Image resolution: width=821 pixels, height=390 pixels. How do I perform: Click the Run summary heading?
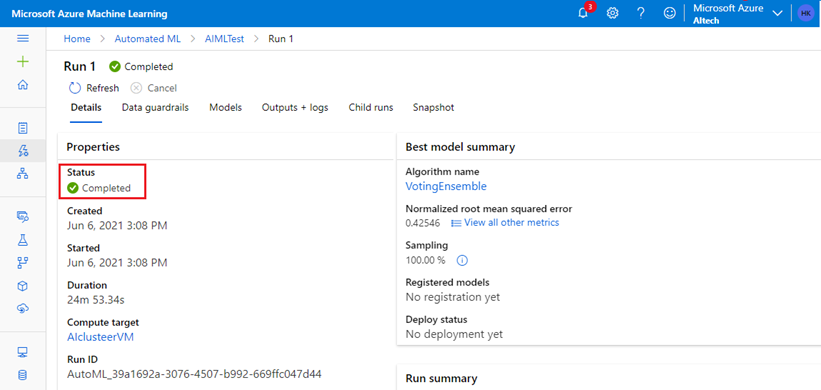441,378
